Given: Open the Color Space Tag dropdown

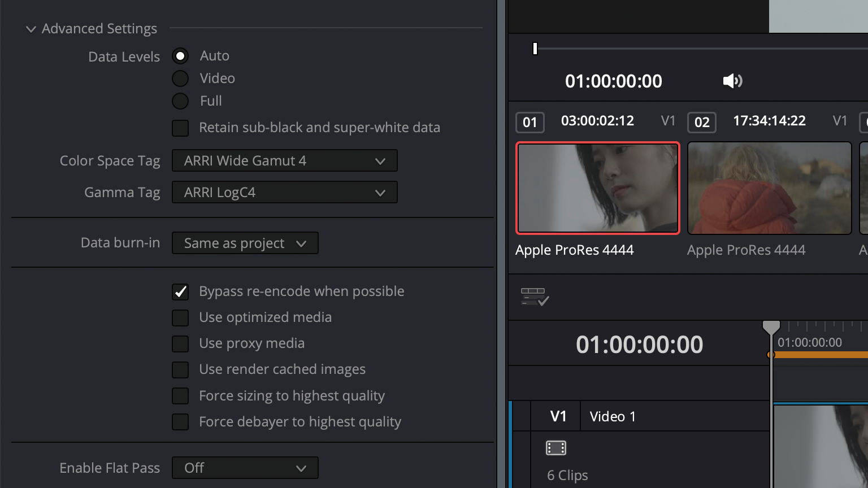Looking at the screenshot, I should click(x=284, y=160).
